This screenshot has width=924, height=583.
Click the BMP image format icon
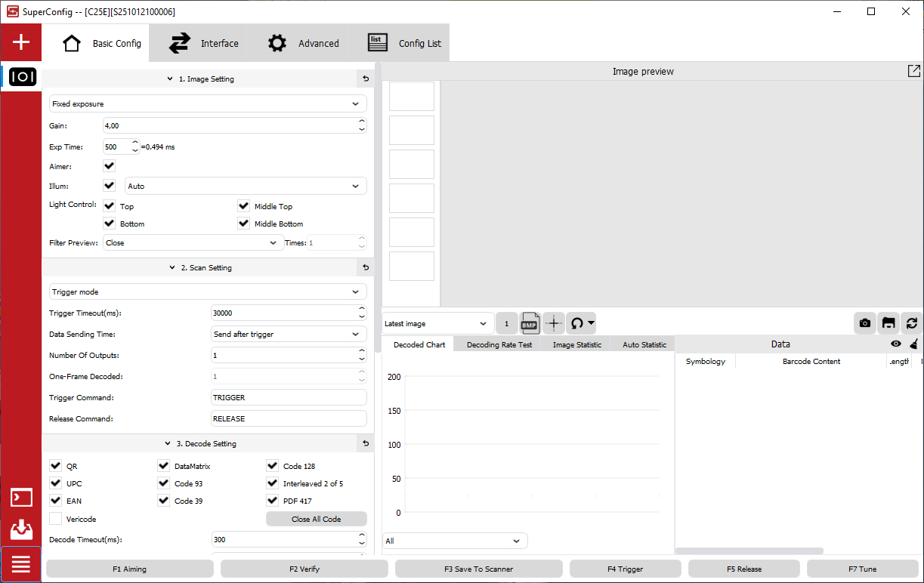point(530,323)
